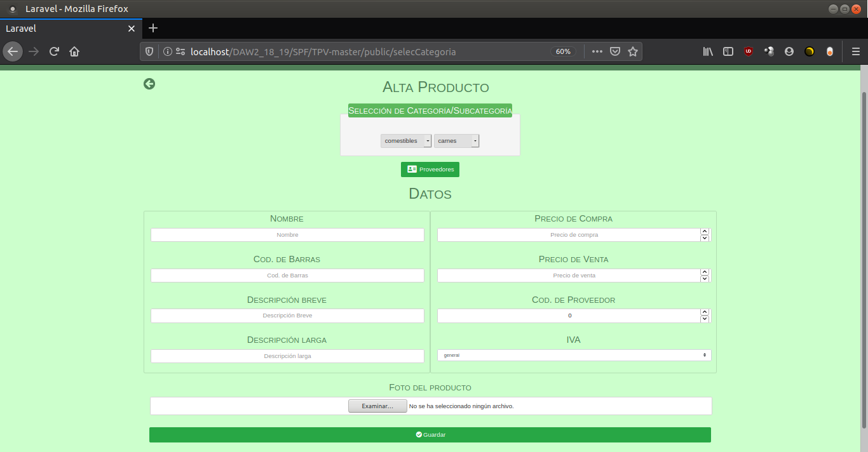868x452 pixels.
Task: Open the carnes subcategory dropdown
Action: tap(456, 141)
